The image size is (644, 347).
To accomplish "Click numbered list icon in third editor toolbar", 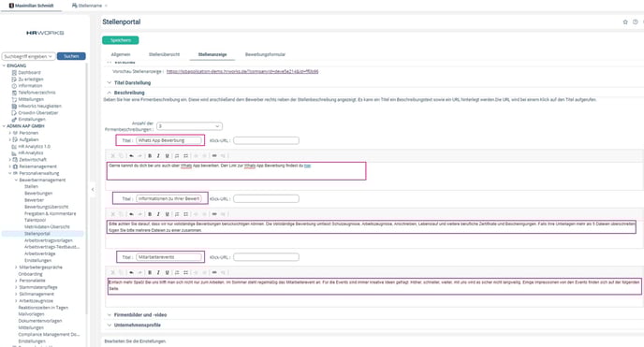I will point(177,272).
